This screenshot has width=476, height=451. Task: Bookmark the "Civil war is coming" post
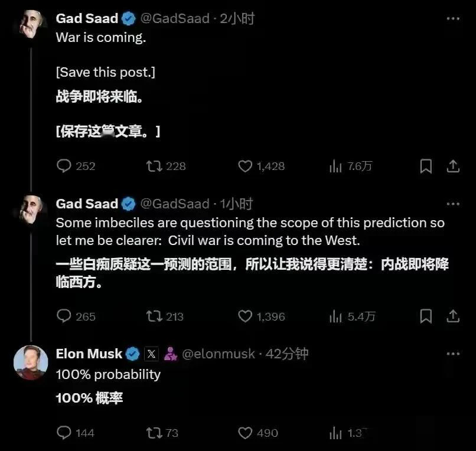click(425, 316)
